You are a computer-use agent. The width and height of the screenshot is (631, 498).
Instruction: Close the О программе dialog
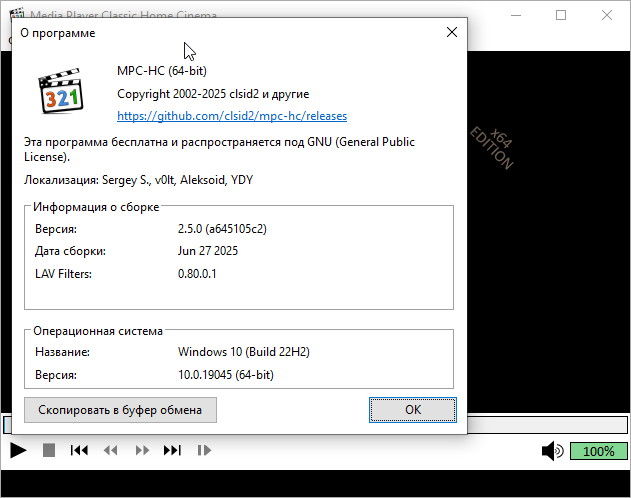click(x=452, y=32)
